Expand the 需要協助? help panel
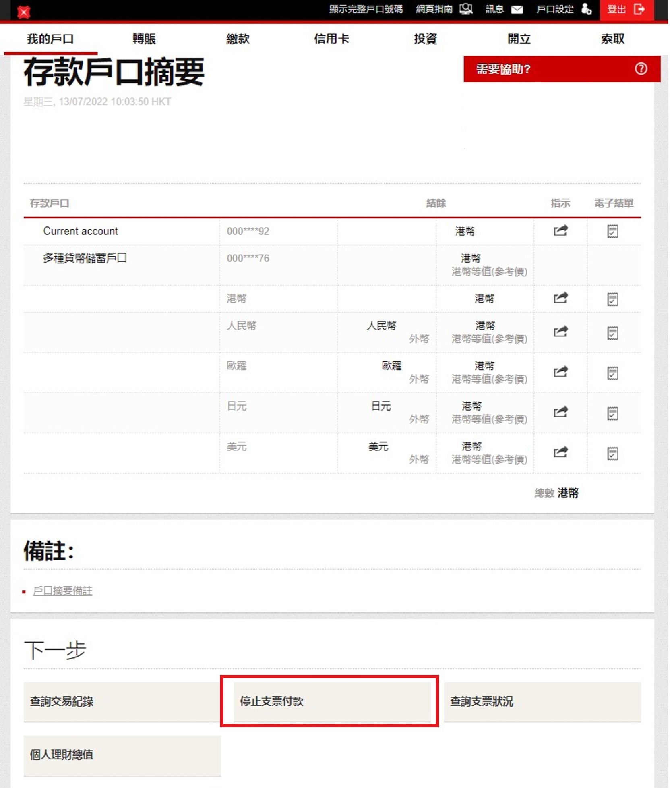Viewport: 672px width, 788px height. tap(561, 69)
